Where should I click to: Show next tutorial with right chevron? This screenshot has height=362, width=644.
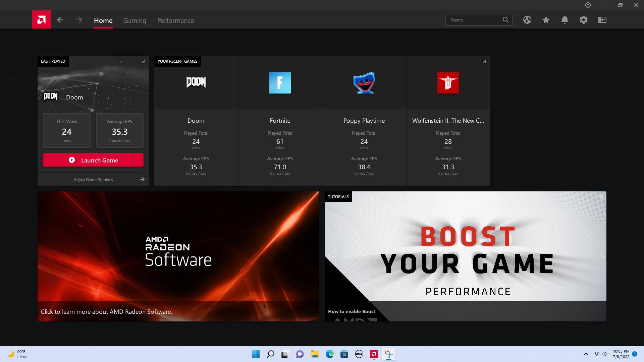pyautogui.click(x=602, y=257)
